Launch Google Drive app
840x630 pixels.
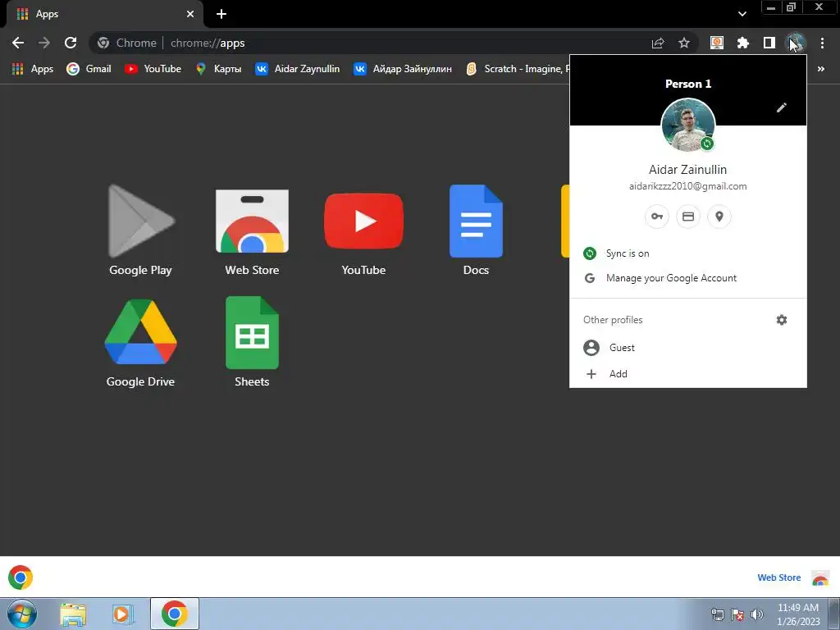140,343
